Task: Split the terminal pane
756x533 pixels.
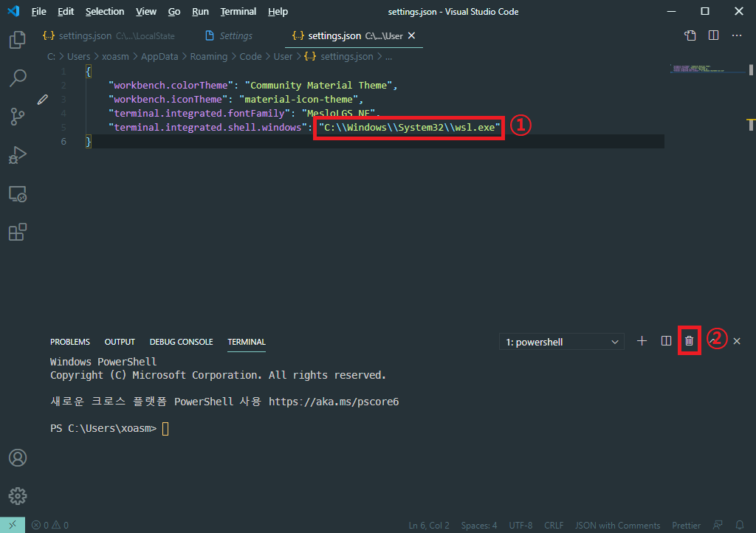Action: (666, 341)
